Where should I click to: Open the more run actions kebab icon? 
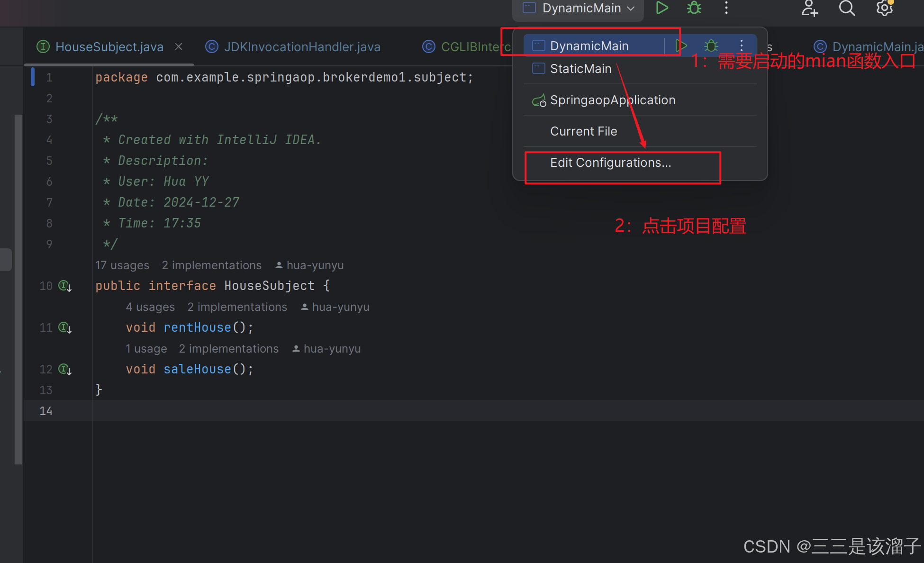point(726,8)
